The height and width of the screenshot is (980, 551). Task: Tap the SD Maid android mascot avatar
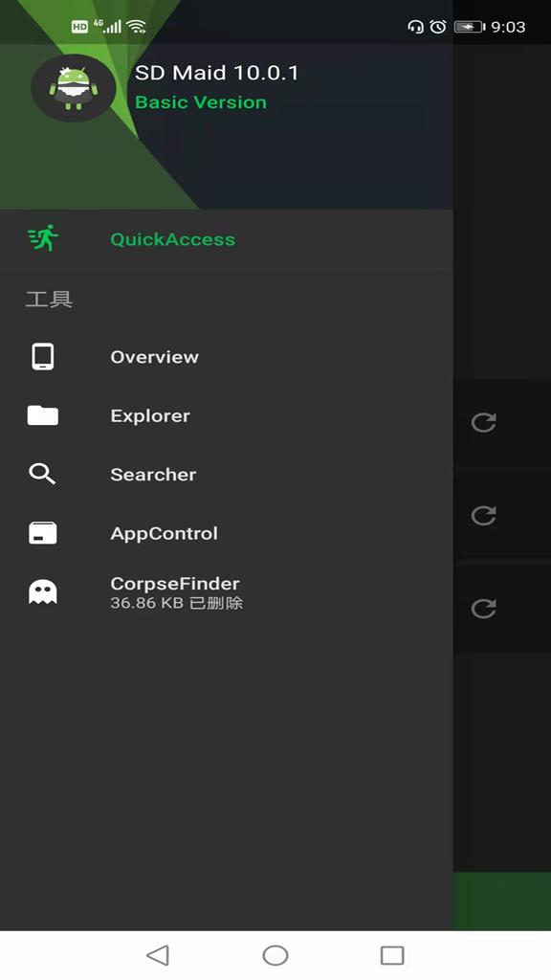coord(74,88)
